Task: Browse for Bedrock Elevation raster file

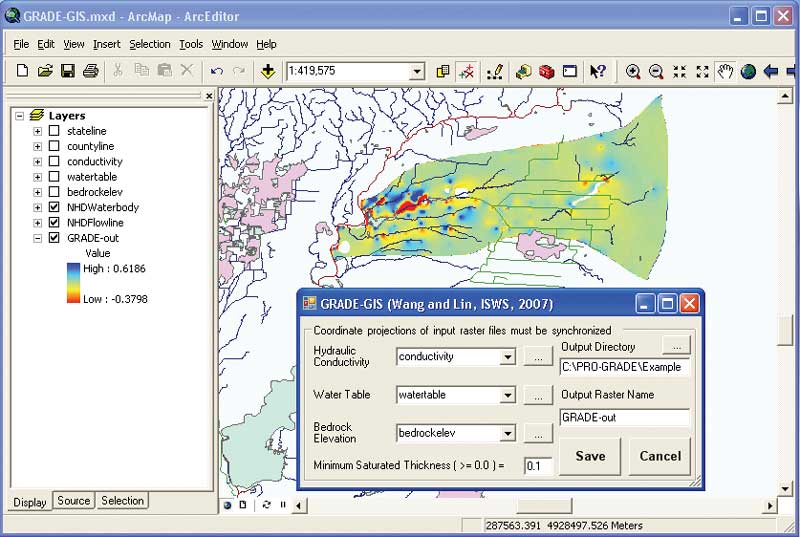Action: 538,434
